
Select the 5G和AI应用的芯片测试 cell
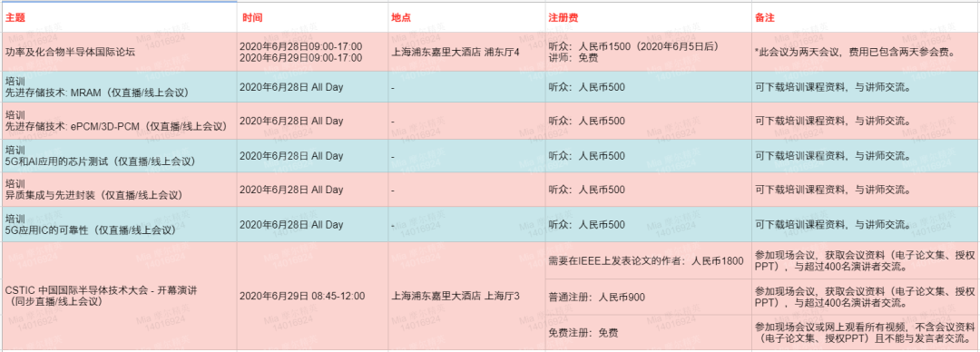[119, 156]
